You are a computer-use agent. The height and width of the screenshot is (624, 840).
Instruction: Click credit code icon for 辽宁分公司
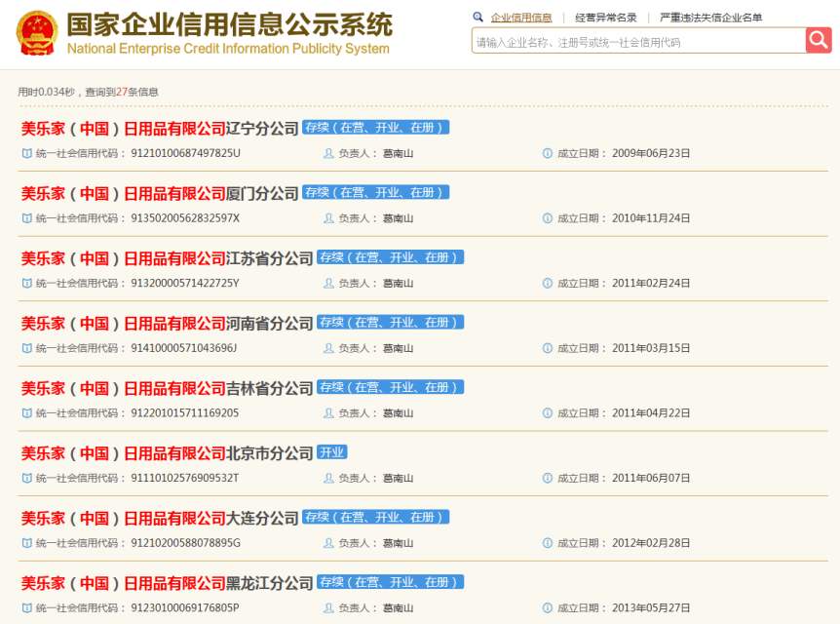(x=26, y=153)
